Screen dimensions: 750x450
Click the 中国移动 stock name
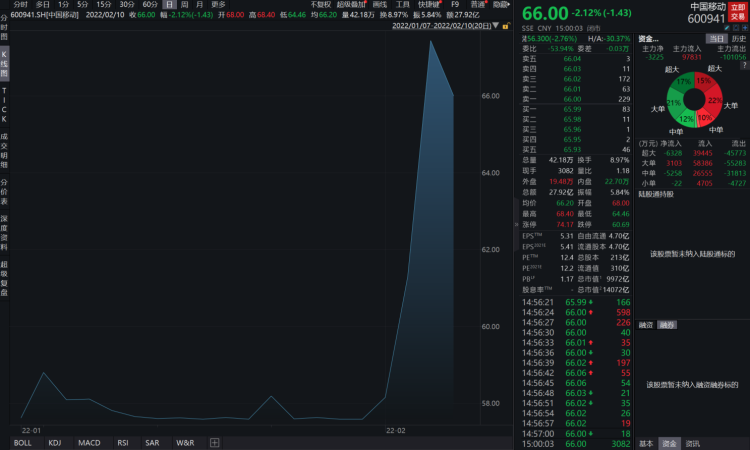click(x=708, y=7)
